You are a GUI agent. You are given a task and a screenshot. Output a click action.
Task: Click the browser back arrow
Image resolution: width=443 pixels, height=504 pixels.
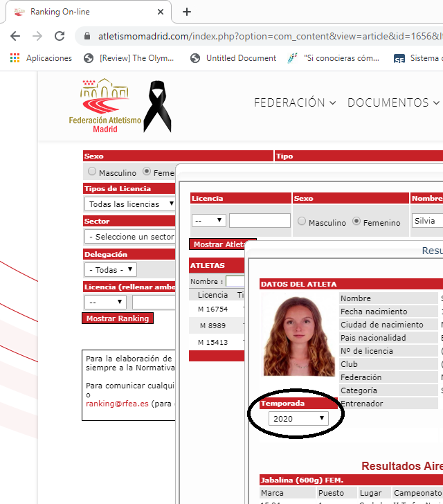click(15, 36)
